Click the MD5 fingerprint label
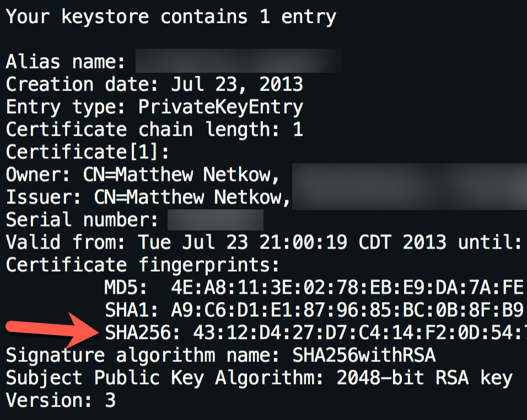This screenshot has width=527, height=420. tap(126, 288)
